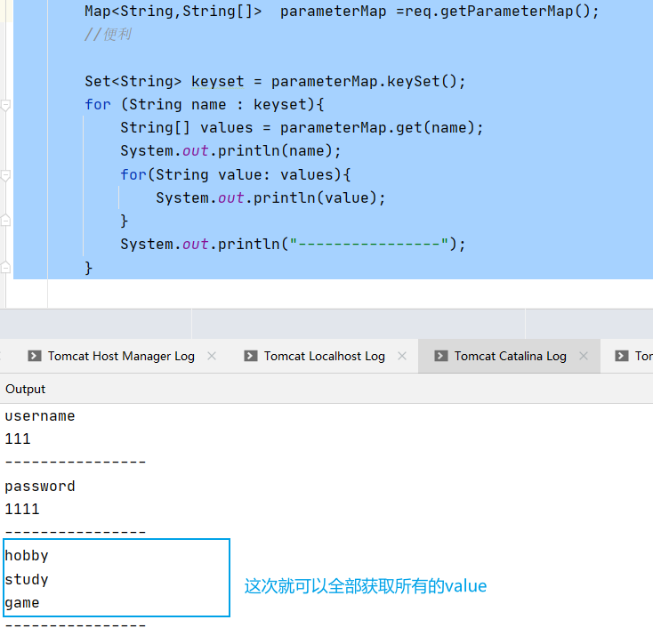Click the req.getParameterMap() call
The width and height of the screenshot is (653, 644).
coord(497,12)
